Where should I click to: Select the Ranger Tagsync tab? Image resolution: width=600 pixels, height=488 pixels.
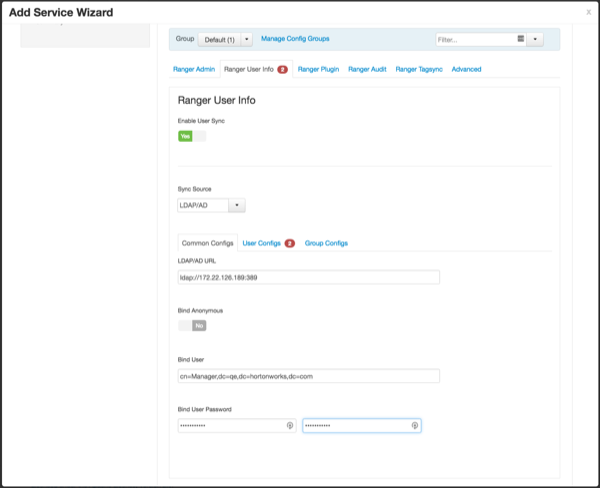pyautogui.click(x=420, y=69)
